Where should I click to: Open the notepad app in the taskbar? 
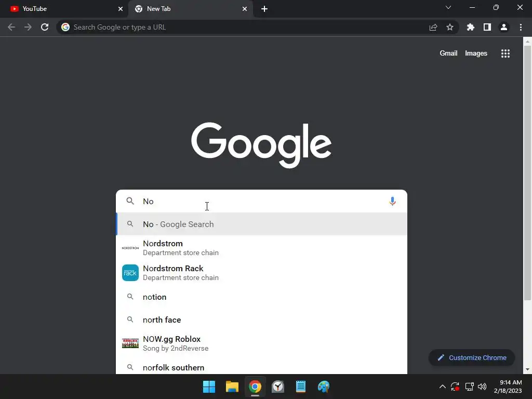tap(301, 387)
